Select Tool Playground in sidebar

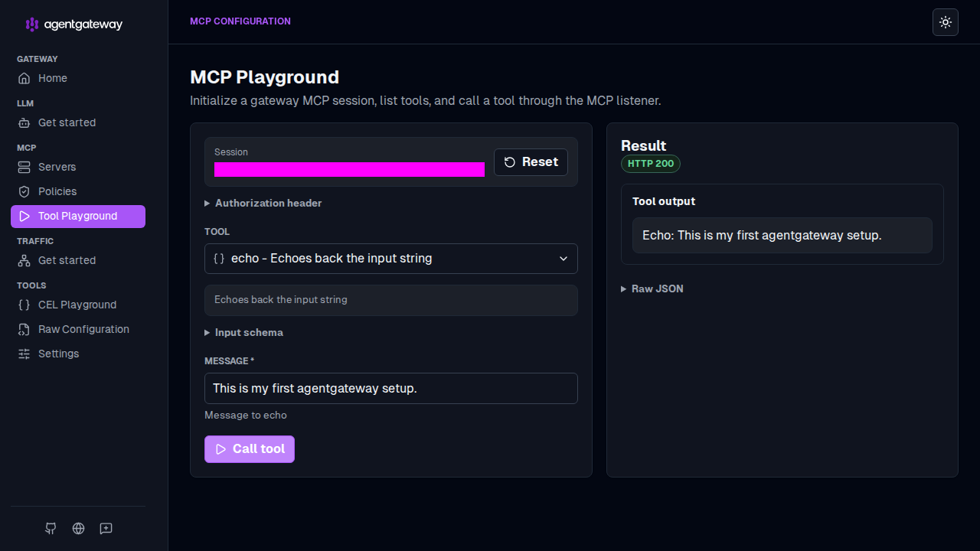tap(78, 216)
